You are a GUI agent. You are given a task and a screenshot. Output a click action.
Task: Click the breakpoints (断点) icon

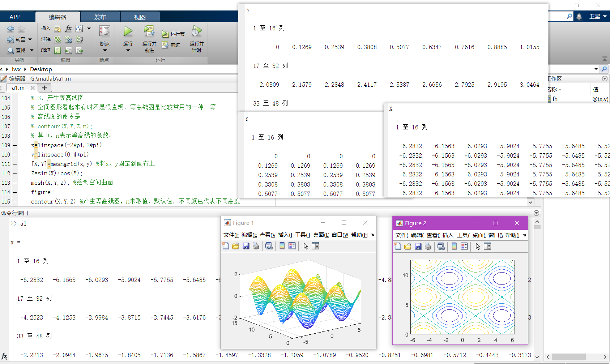click(x=105, y=31)
